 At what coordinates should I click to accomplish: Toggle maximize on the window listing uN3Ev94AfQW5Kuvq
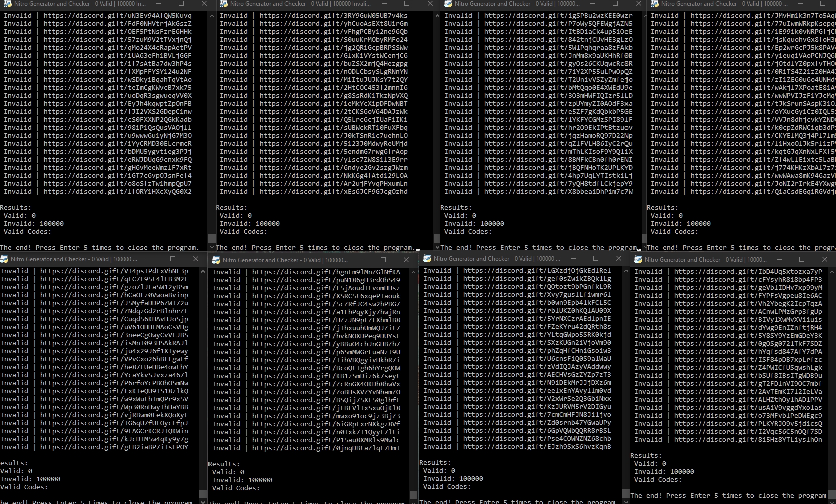click(x=181, y=4)
